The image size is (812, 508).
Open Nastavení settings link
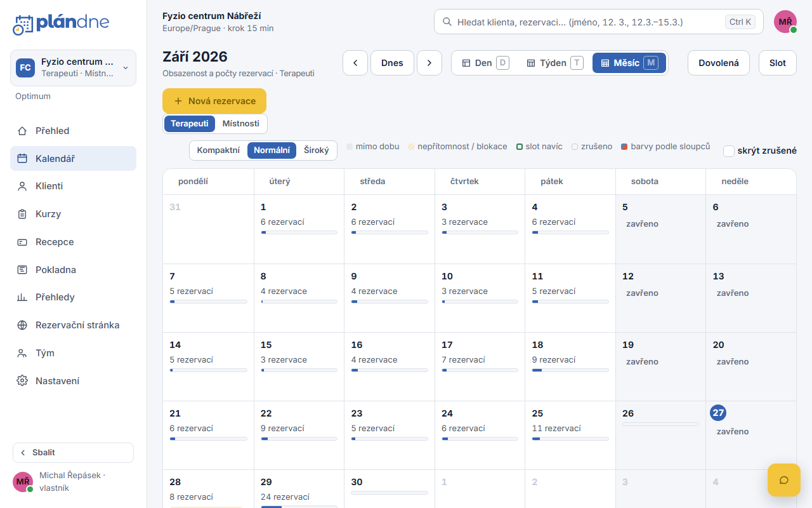[73, 381]
